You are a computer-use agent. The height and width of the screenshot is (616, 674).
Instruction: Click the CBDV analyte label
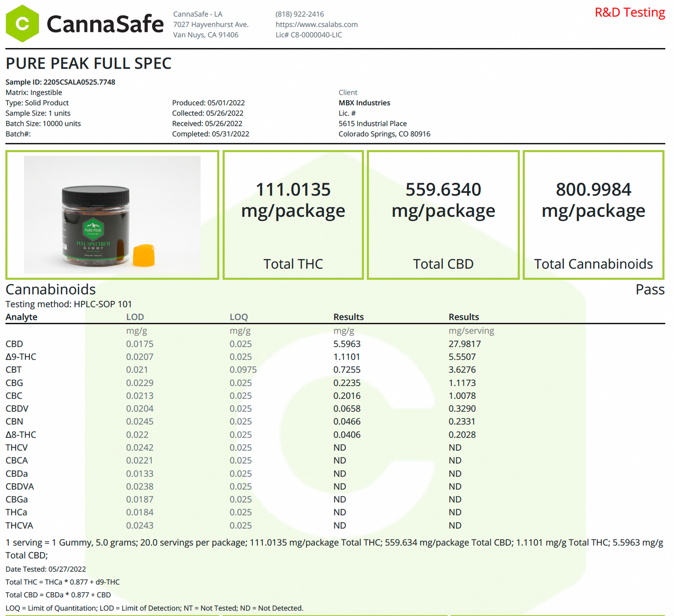point(17,408)
